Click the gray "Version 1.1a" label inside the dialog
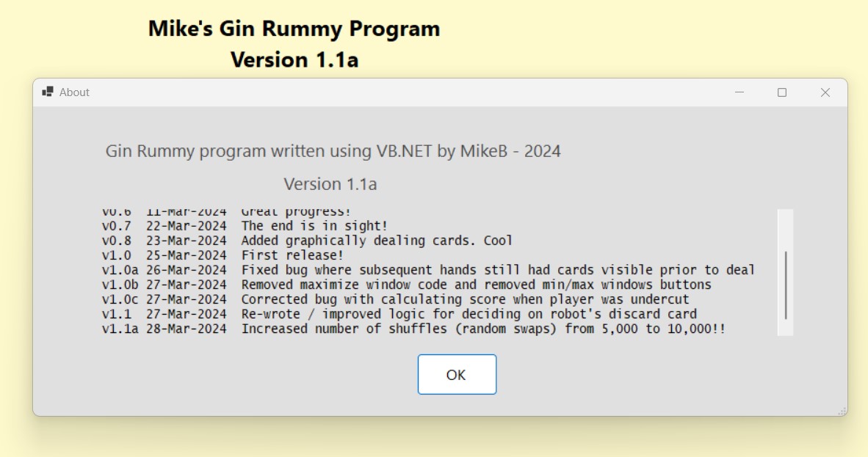The image size is (868, 457). [330, 184]
